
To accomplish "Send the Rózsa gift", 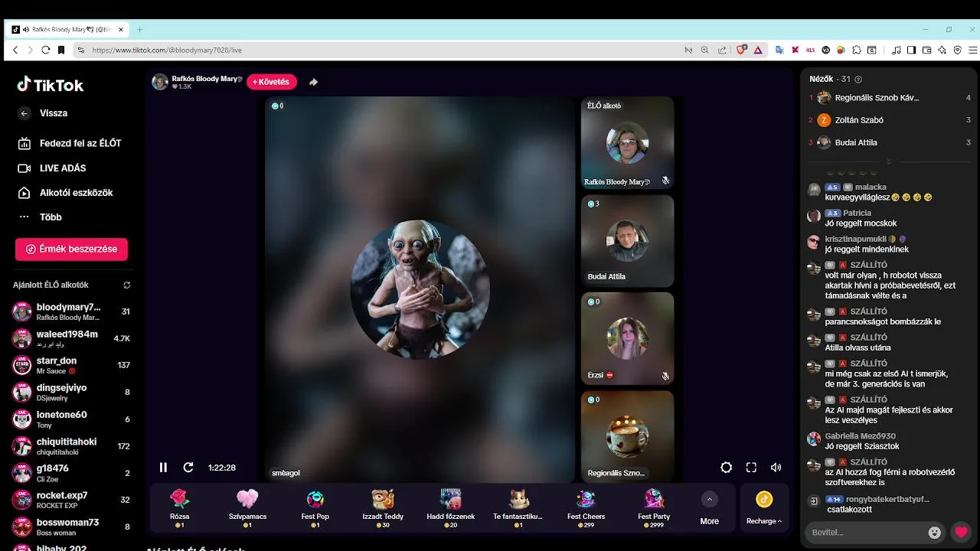I will [179, 508].
